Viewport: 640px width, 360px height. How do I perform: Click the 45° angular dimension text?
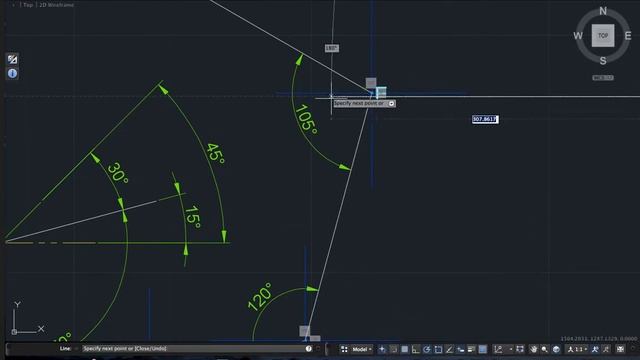pos(215,153)
